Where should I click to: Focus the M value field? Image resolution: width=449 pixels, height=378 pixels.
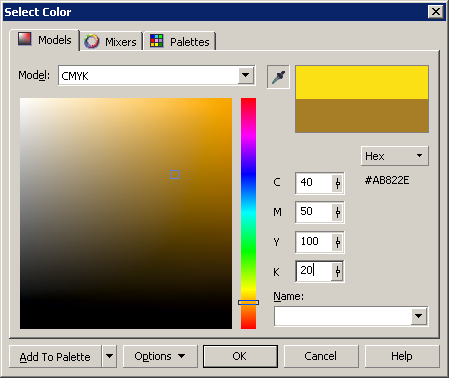coord(314,212)
